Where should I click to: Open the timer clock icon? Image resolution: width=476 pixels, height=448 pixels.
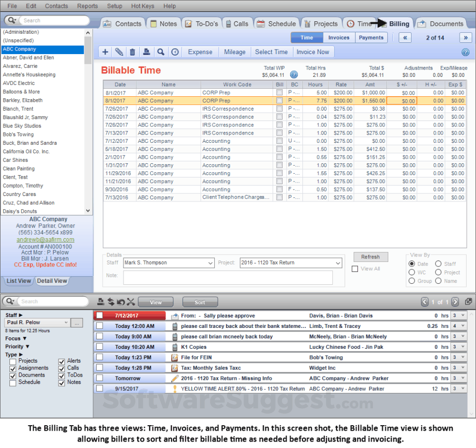coord(175,52)
